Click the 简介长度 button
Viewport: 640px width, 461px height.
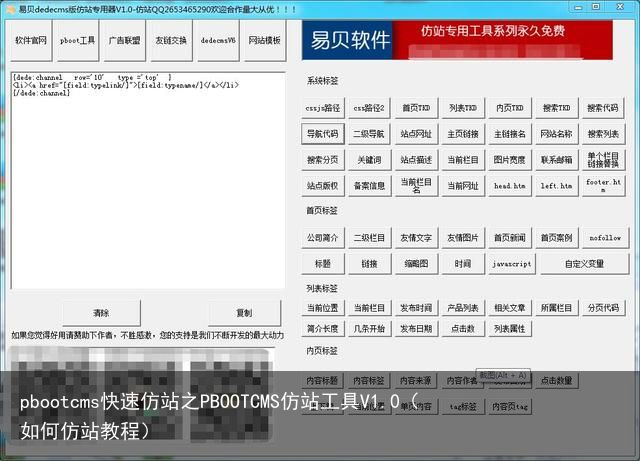(x=323, y=329)
